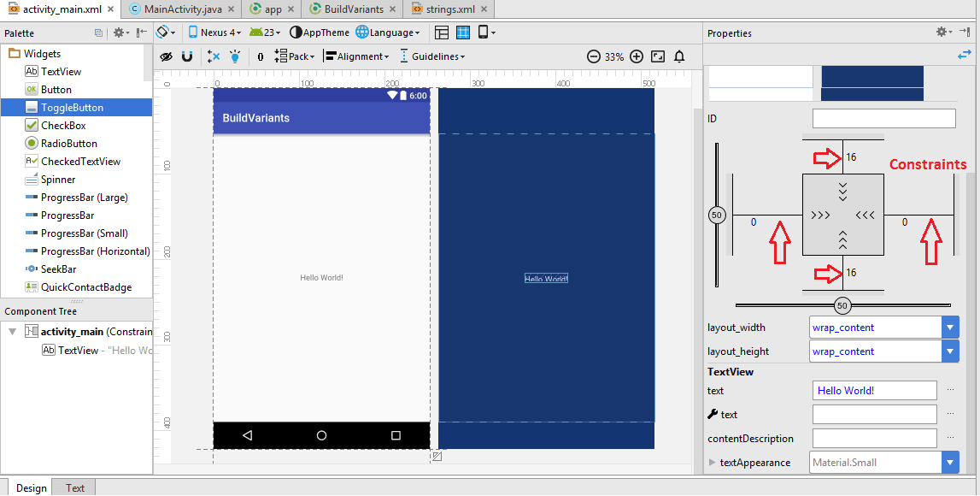The width and height of the screenshot is (980, 496).
Task: Open notifications via the bell icon
Action: pyautogui.click(x=678, y=56)
